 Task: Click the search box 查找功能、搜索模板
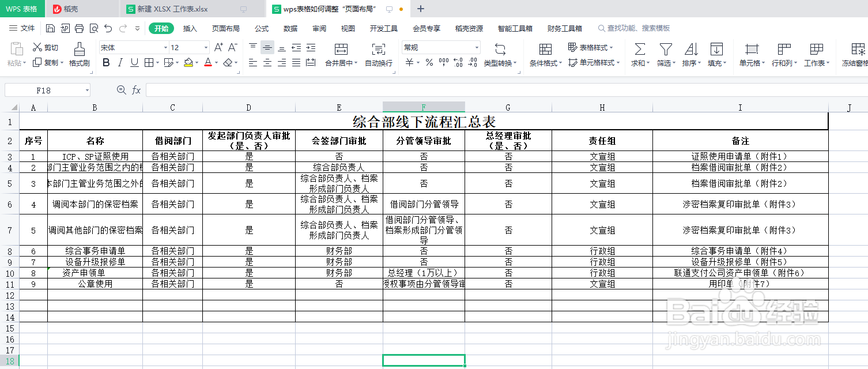pos(634,28)
